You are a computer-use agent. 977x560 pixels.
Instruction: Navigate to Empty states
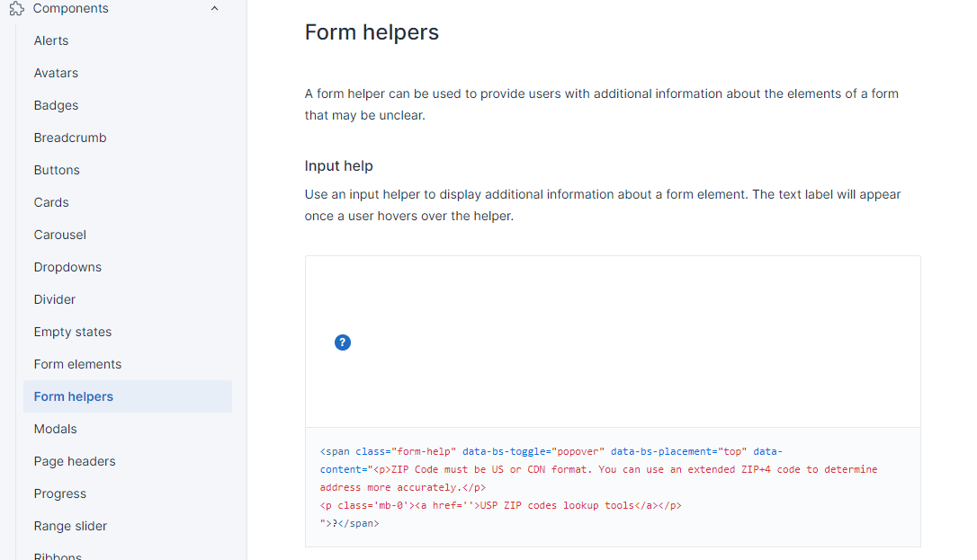pyautogui.click(x=72, y=332)
